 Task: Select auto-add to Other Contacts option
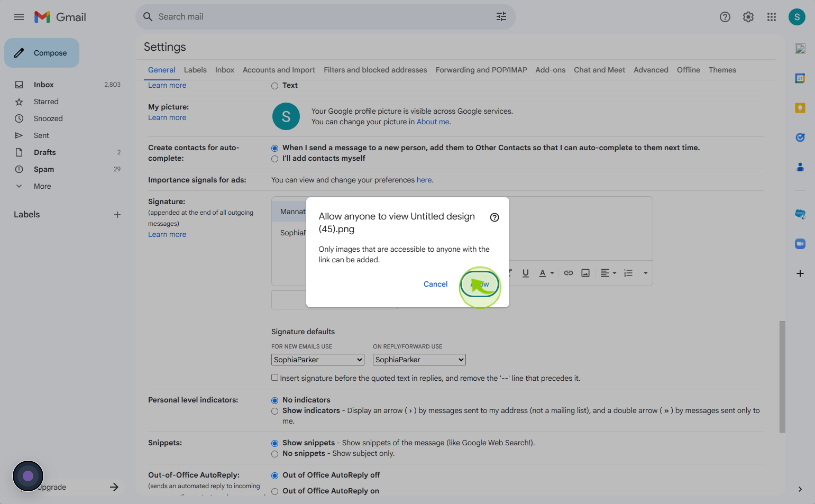(x=274, y=148)
